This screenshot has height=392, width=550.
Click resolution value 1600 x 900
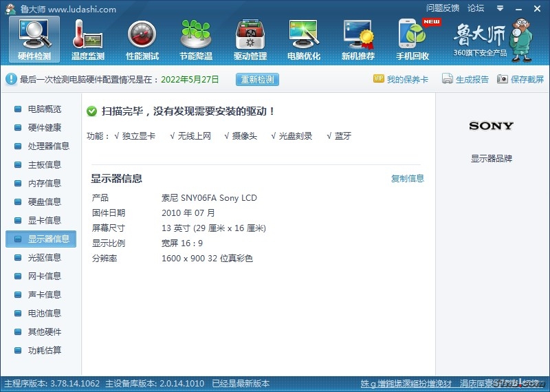click(x=207, y=259)
